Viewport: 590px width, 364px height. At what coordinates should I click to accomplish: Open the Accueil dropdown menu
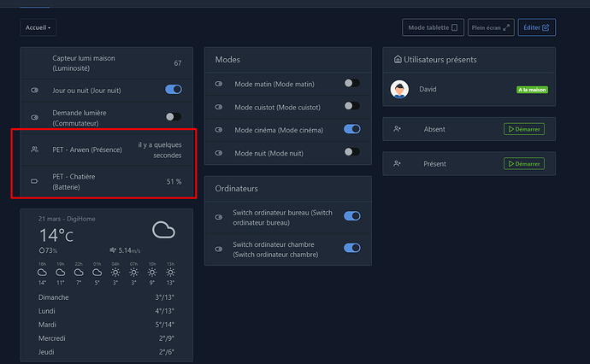tap(38, 28)
